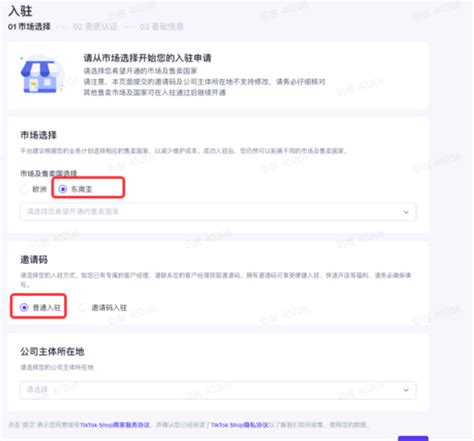This screenshot has width=474, height=441.
Task: Click the 市场选择 section heading
Action: (x=39, y=135)
